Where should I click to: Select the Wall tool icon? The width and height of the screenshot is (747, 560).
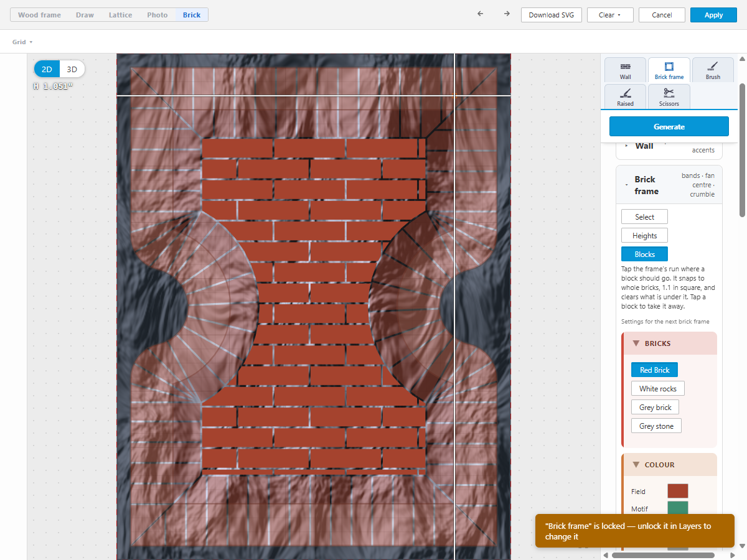point(625,70)
